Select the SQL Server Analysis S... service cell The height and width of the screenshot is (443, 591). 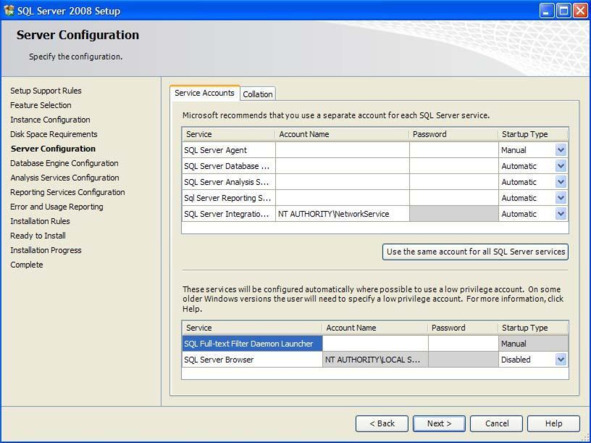coord(228,182)
